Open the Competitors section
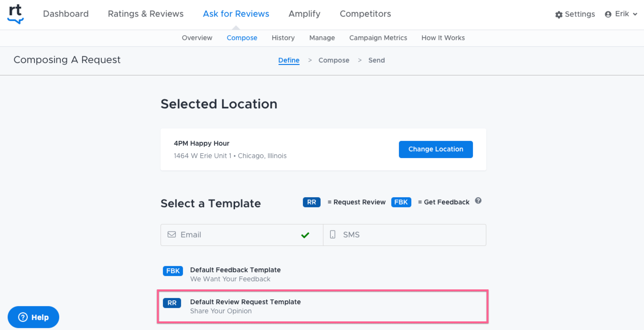This screenshot has width=644, height=330. pos(365,14)
